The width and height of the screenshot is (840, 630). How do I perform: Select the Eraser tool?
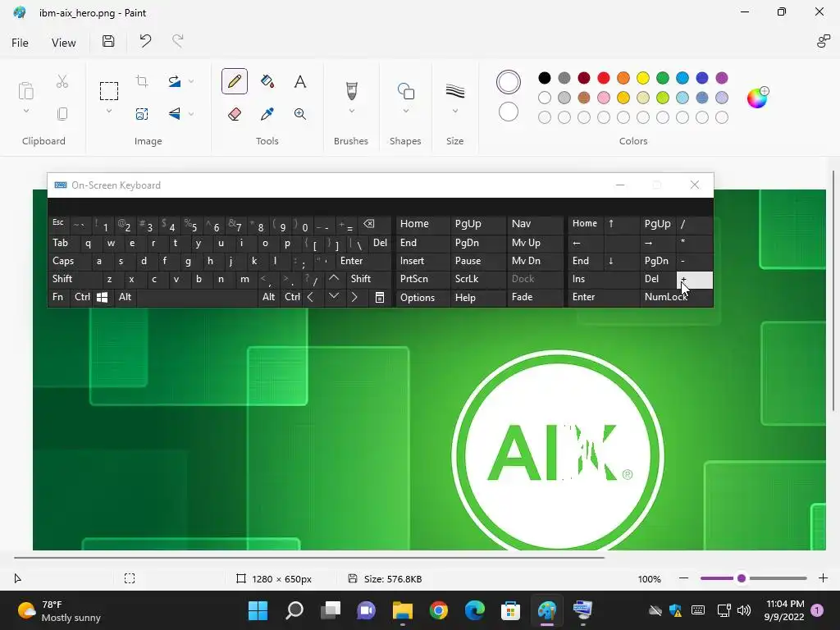[234, 113]
